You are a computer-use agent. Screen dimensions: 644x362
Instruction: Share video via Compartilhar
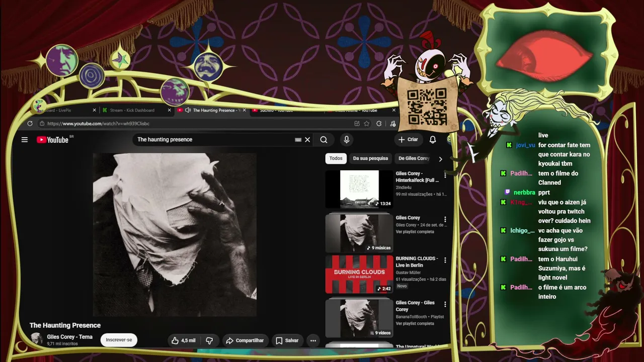tap(245, 340)
